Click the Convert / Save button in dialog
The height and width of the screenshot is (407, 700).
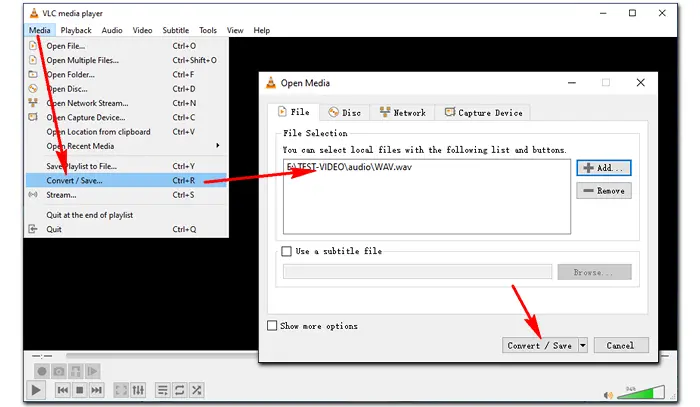coord(539,345)
